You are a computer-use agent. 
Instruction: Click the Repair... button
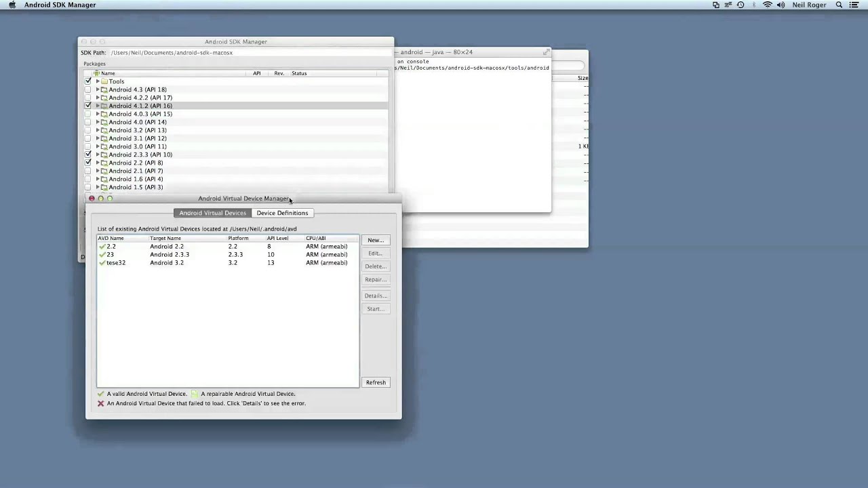click(376, 279)
